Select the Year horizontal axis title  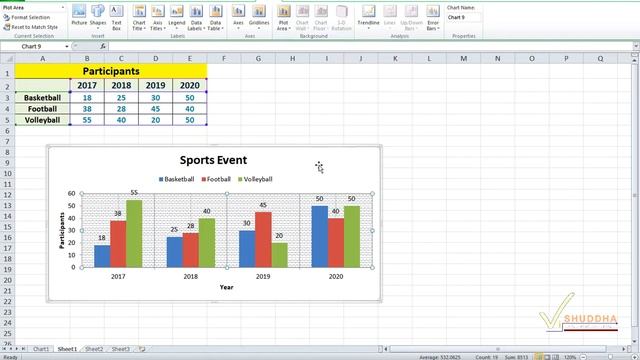(x=226, y=287)
